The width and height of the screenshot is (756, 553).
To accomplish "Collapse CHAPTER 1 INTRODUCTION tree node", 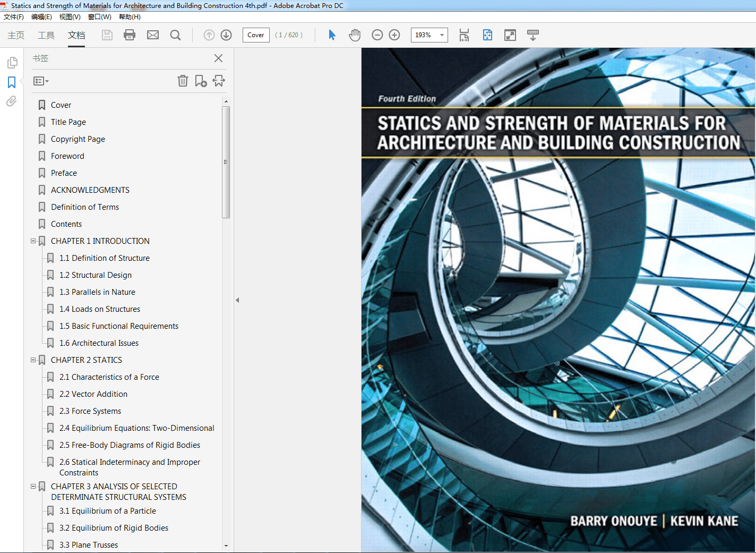I will click(x=33, y=241).
